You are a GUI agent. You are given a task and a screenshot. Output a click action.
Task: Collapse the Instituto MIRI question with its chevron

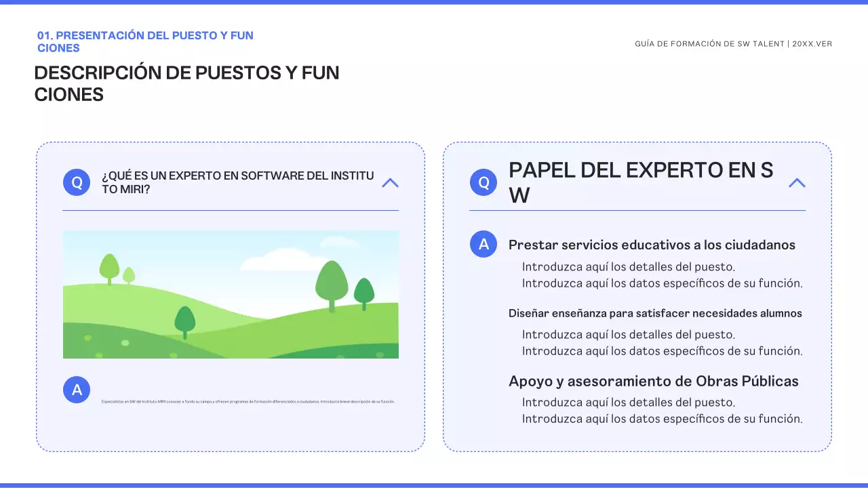[390, 182]
